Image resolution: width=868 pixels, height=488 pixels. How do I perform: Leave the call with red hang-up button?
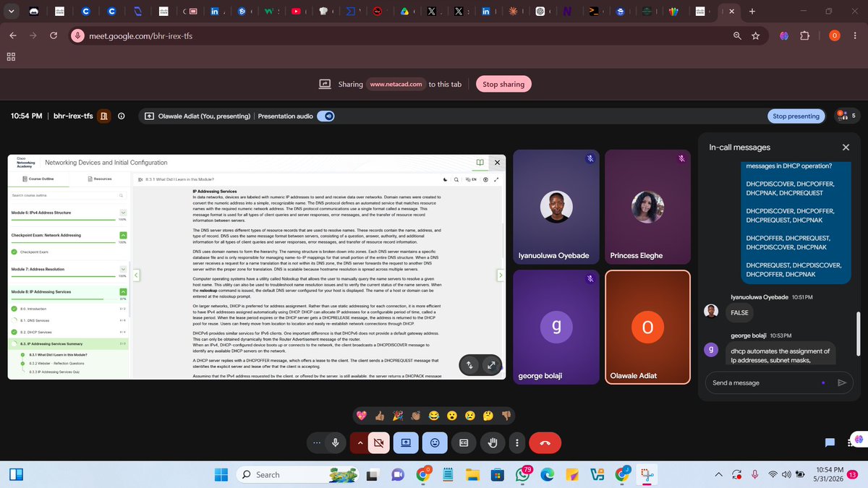(x=545, y=442)
